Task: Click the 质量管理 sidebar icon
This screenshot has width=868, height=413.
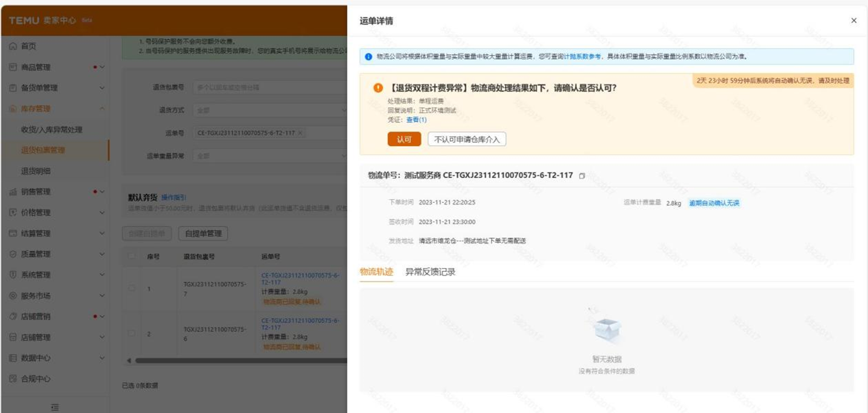Action: click(13, 254)
